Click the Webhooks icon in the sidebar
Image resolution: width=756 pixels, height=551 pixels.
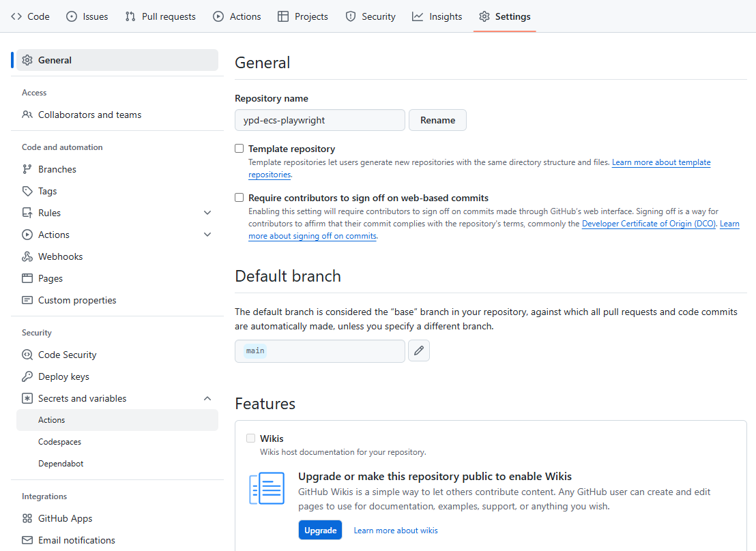pos(27,256)
